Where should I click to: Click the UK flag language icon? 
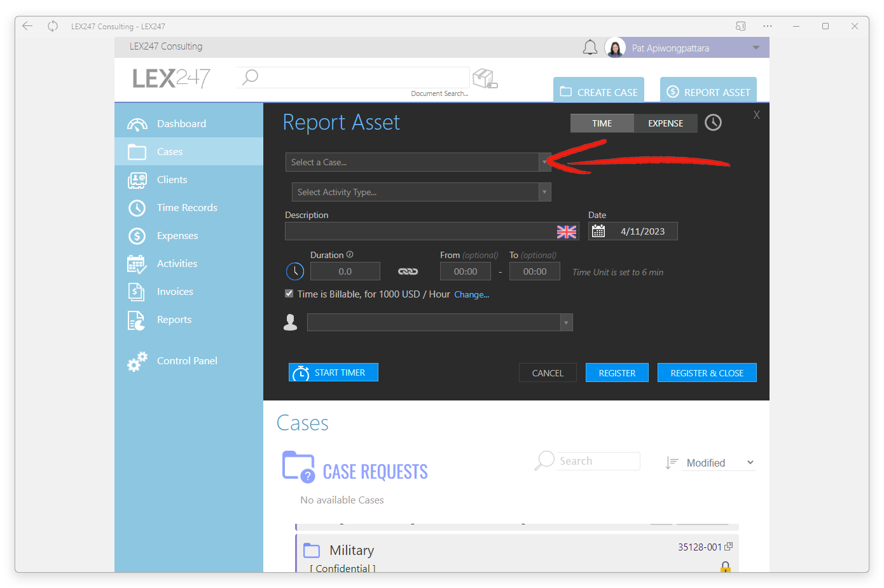pos(567,231)
